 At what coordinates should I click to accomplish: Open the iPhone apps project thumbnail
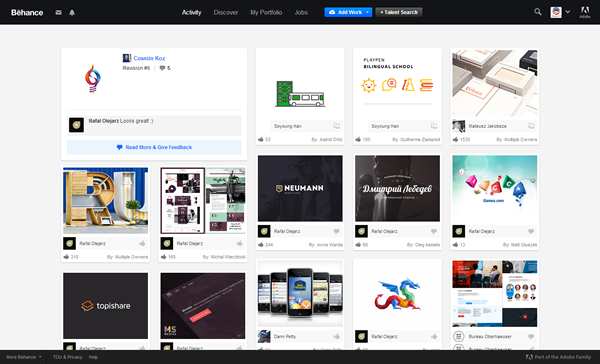[x=300, y=294]
